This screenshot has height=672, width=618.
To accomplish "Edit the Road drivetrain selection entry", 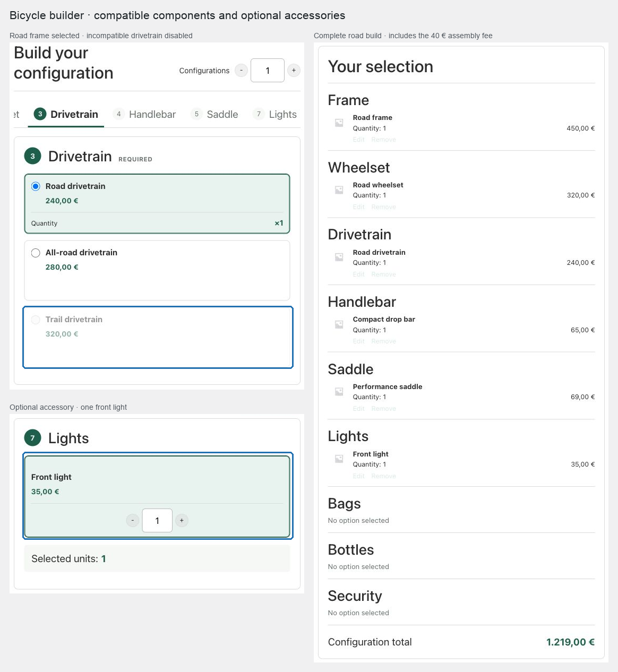I will [x=359, y=274].
